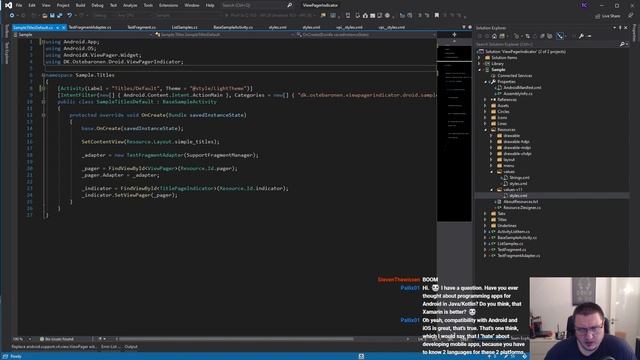
Task: Select TestFragmentAdapter.cs in Solution Explorer tree
Action: [518, 256]
